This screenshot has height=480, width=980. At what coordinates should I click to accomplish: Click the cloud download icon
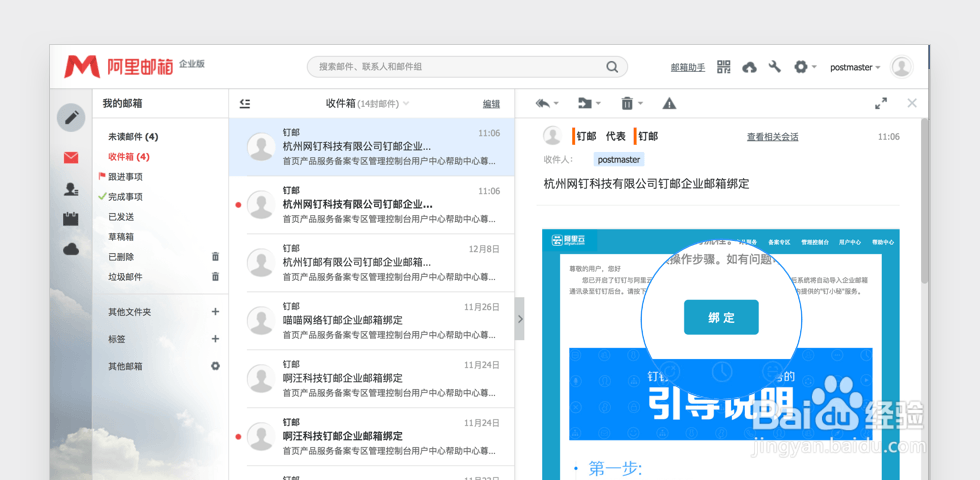pos(749,67)
